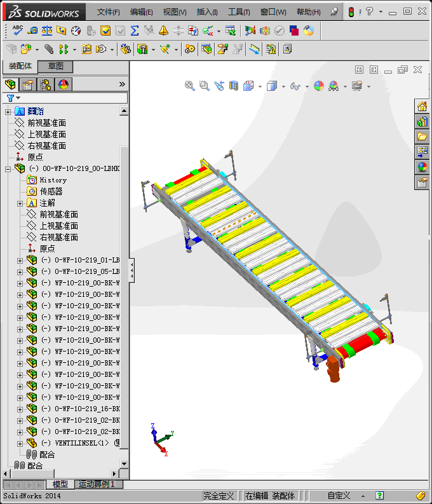Toggle the Section View icon
This screenshot has width=432, height=504.
tap(234, 86)
